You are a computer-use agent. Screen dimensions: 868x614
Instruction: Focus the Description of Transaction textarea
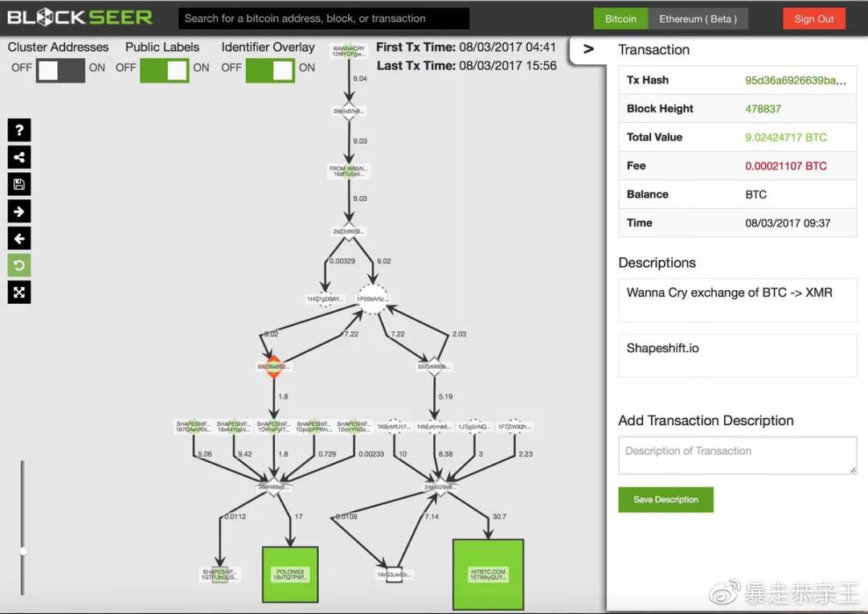[737, 455]
